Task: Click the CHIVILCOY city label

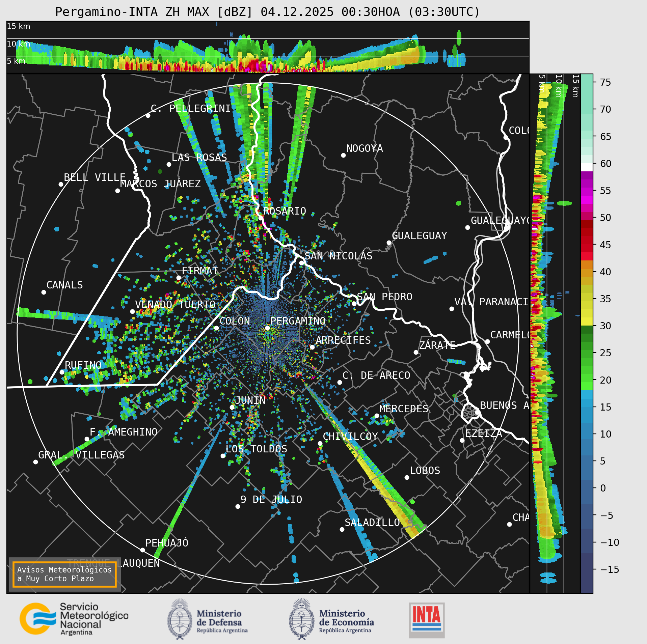Action: 350,437
